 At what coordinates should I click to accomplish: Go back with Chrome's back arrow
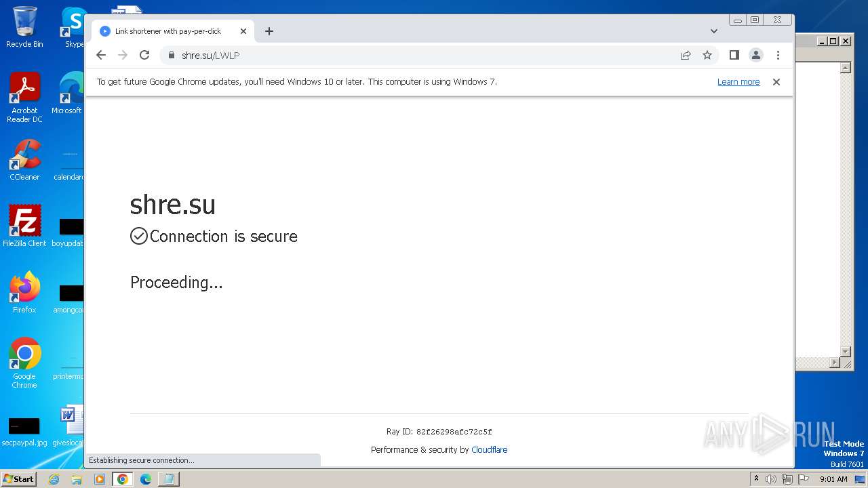click(x=101, y=55)
